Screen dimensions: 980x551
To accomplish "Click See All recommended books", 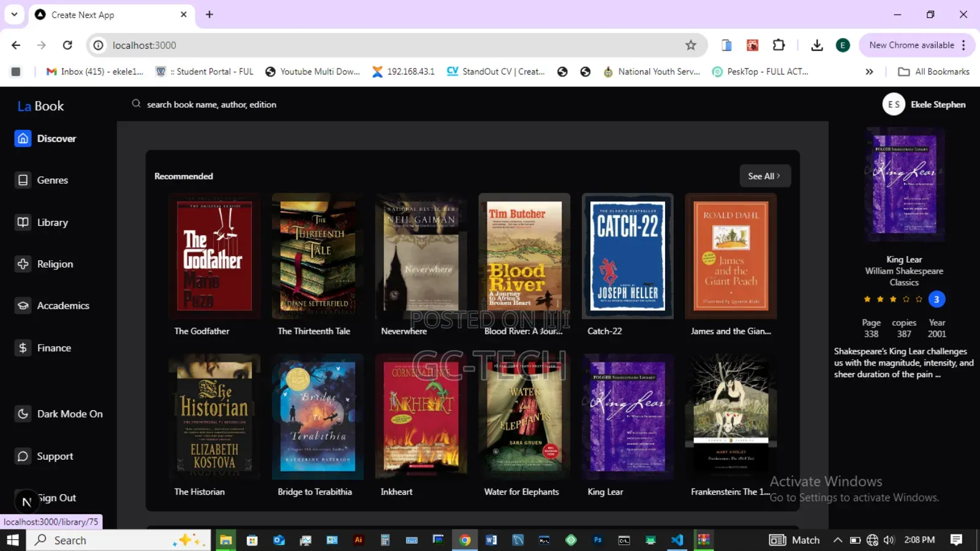I will [764, 176].
